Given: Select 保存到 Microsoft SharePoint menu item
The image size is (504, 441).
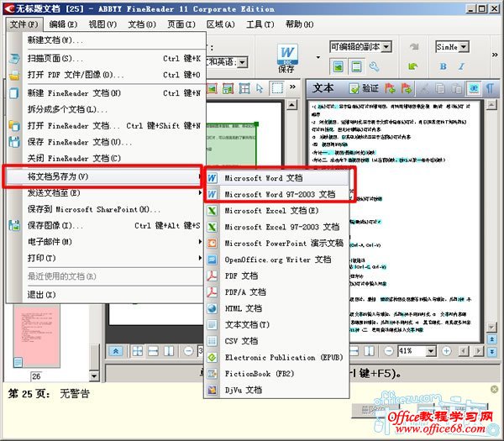Looking at the screenshot, I should pos(104,209).
